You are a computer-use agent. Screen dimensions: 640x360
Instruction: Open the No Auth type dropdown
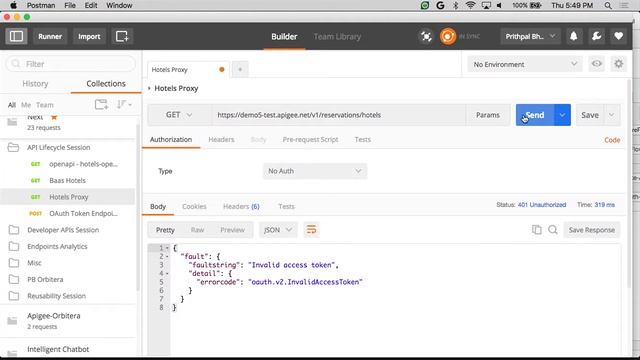pyautogui.click(x=315, y=171)
